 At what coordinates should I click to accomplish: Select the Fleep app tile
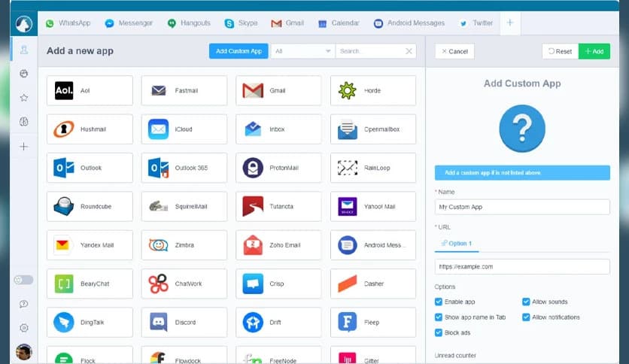coord(373,323)
